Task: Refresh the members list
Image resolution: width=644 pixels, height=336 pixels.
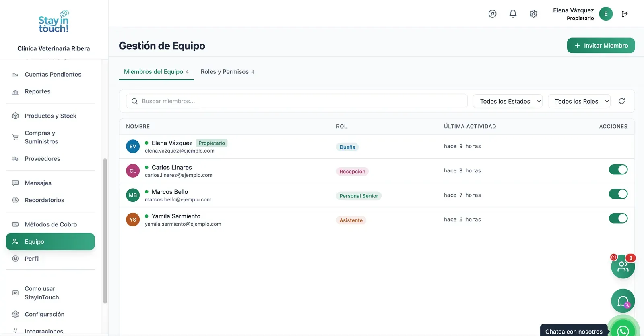Action: pyautogui.click(x=621, y=101)
